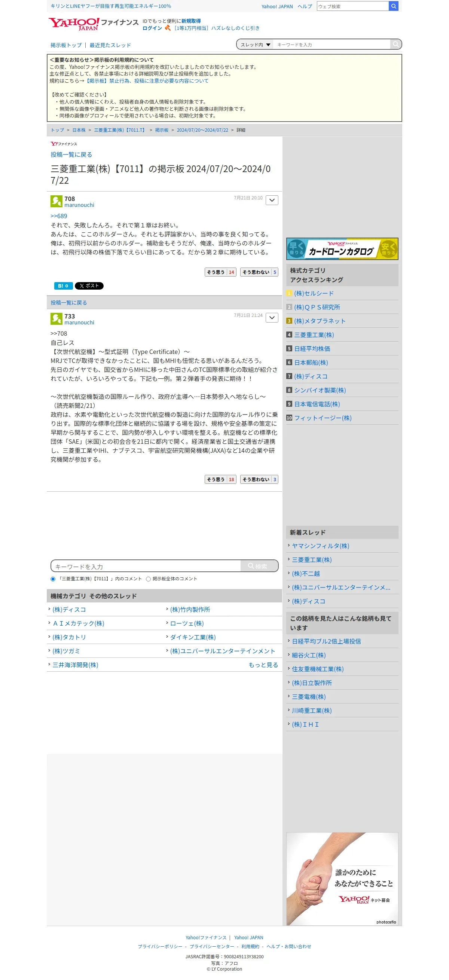Click そう思う button on post 708
Screen dimensions: 449x980
(x=221, y=272)
